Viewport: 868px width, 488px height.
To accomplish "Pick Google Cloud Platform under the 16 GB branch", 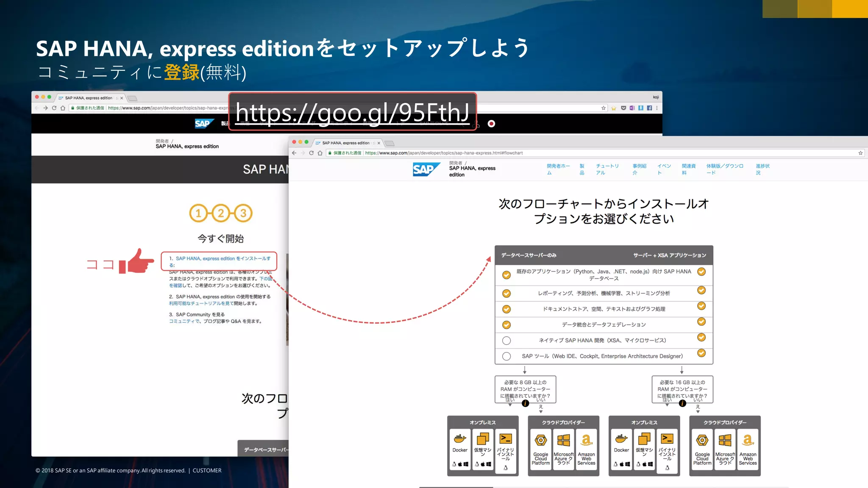I will 702,450.
